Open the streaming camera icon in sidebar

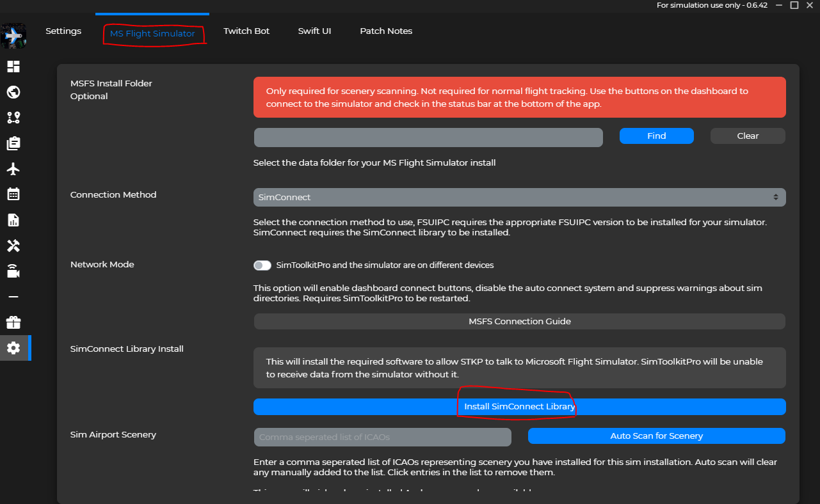(13, 271)
